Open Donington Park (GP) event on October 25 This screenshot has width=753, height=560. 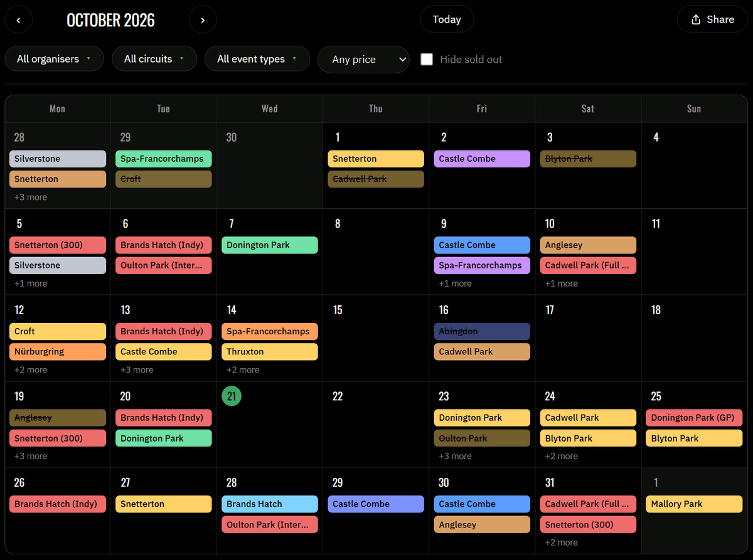[x=694, y=418]
